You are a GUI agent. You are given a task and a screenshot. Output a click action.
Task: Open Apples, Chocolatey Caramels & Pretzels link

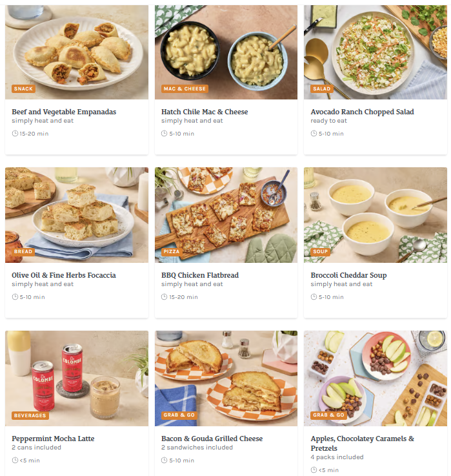click(362, 443)
